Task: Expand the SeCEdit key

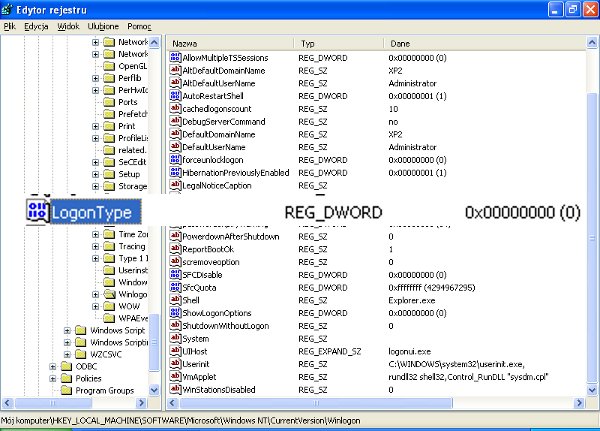Action: (x=95, y=162)
